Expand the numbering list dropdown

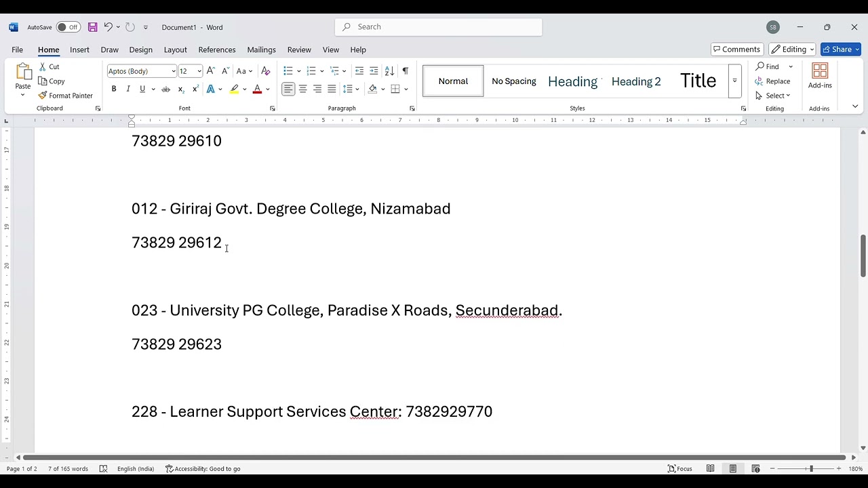click(x=322, y=71)
